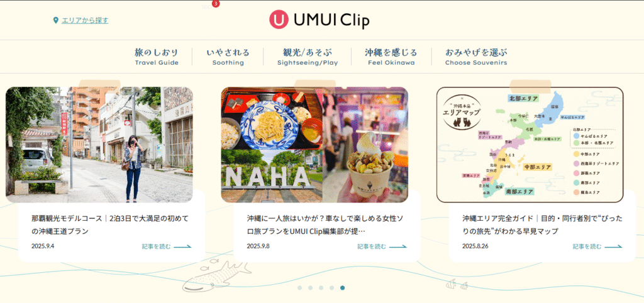Click the whale shark illustration
Image resolution: width=644 pixels, height=303 pixels.
[216, 276]
